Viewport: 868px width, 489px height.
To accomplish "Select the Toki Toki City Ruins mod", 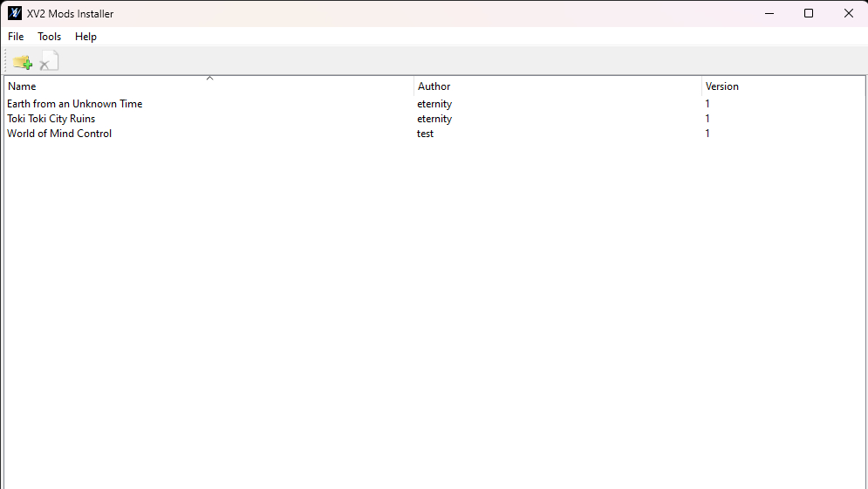I will pyautogui.click(x=51, y=119).
